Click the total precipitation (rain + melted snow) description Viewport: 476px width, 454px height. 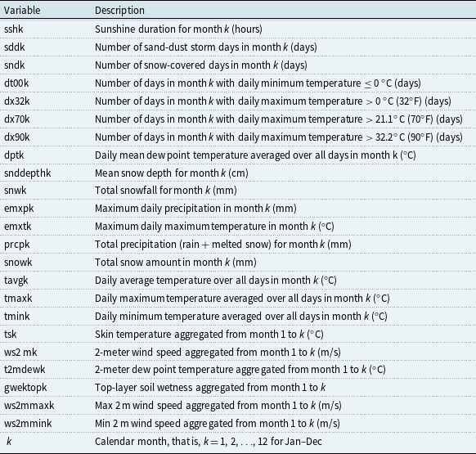click(x=223, y=244)
